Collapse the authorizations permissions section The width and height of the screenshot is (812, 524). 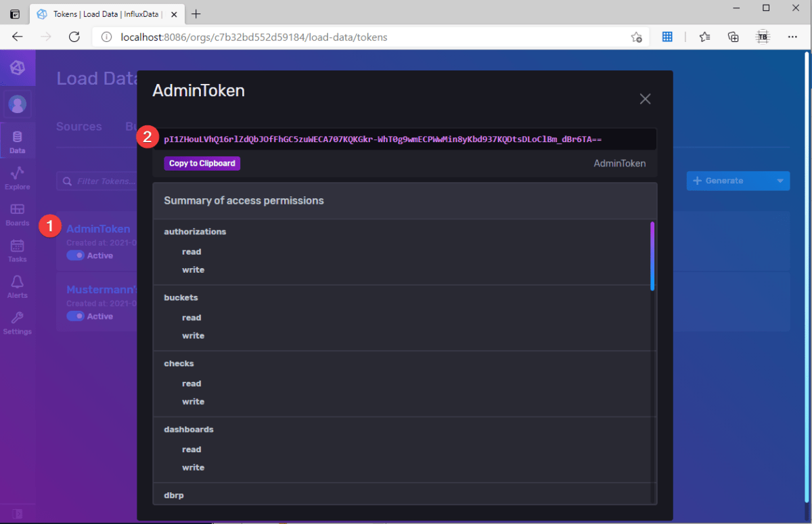point(195,232)
